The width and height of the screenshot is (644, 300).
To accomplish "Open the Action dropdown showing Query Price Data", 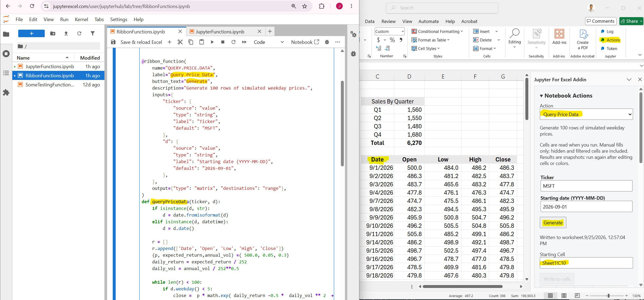I will [586, 114].
